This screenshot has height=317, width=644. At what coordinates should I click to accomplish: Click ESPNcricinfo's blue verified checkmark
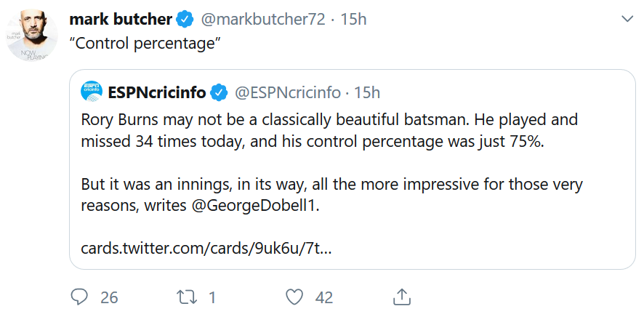click(219, 92)
